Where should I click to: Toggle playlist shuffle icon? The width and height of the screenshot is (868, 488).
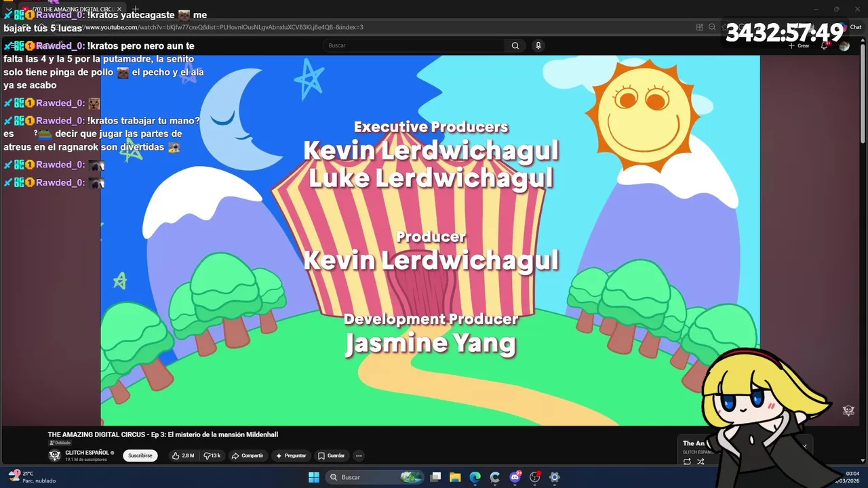point(701,462)
